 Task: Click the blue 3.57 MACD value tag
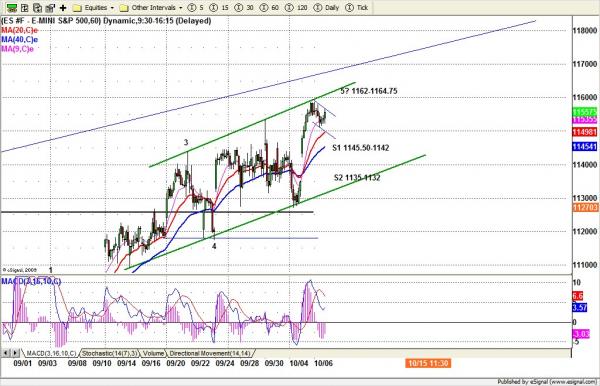[580, 307]
